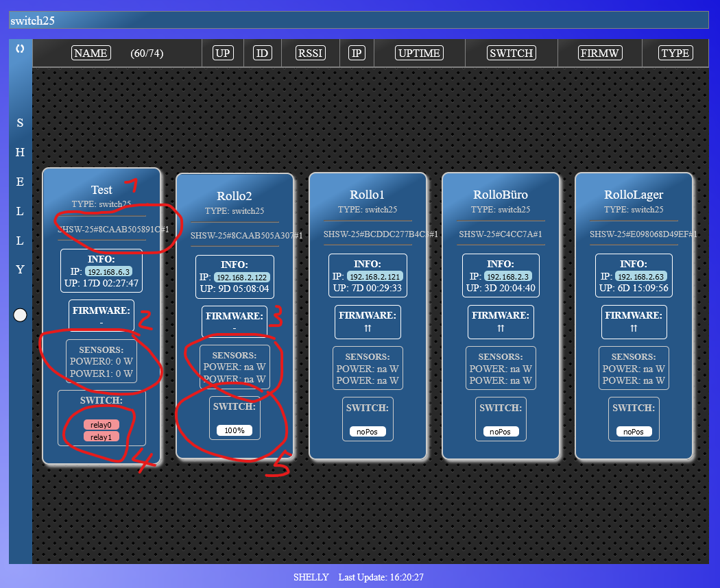Click the expand arrows icon in sidebar
The width and height of the screenshot is (720, 588).
[20, 49]
